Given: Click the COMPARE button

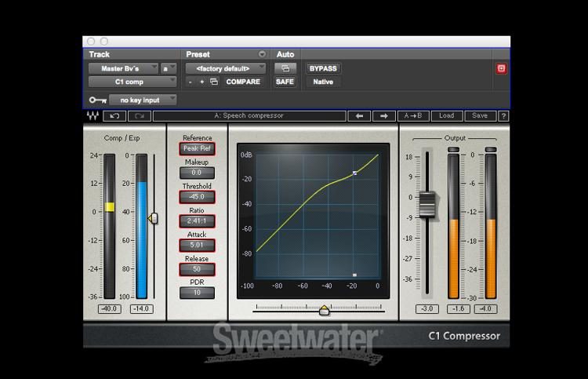Looking at the screenshot, I should [x=243, y=82].
